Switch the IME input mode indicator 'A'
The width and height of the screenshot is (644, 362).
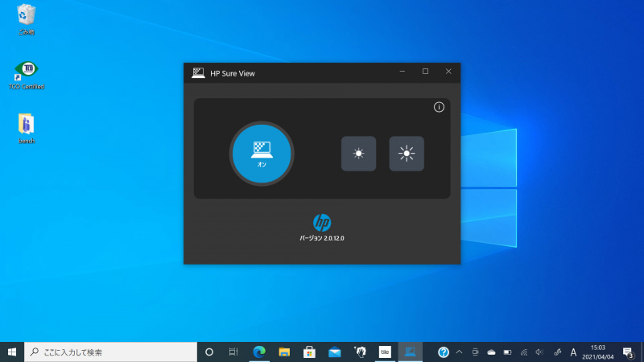coord(573,352)
